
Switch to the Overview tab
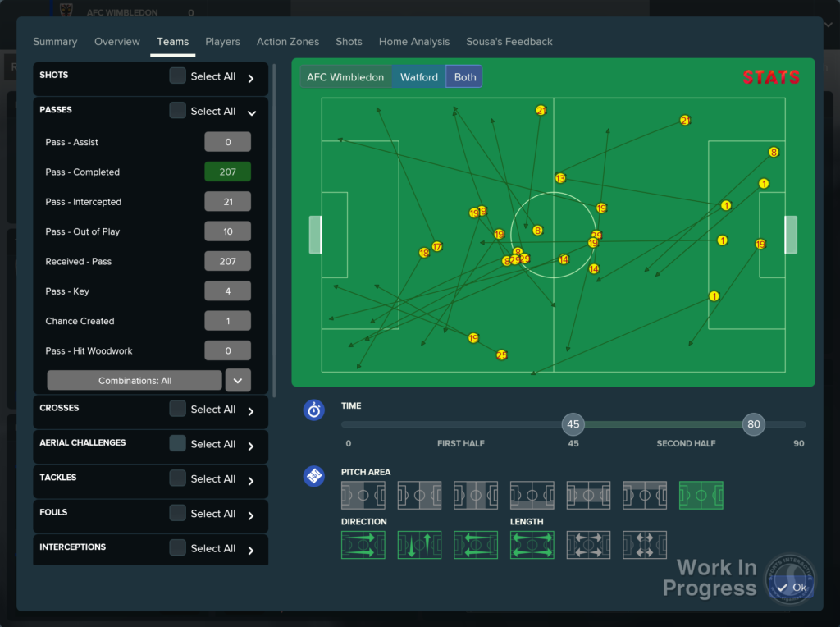pos(116,42)
